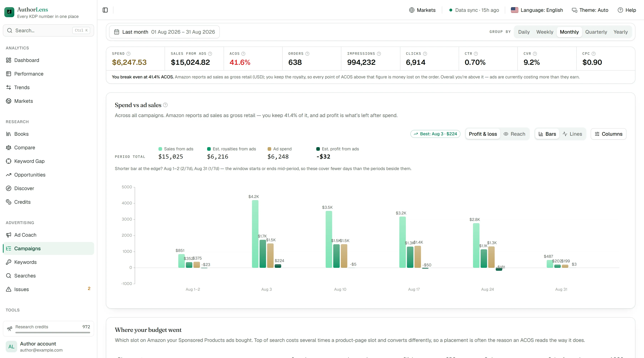Click the help icon next to Impressions

click(379, 54)
